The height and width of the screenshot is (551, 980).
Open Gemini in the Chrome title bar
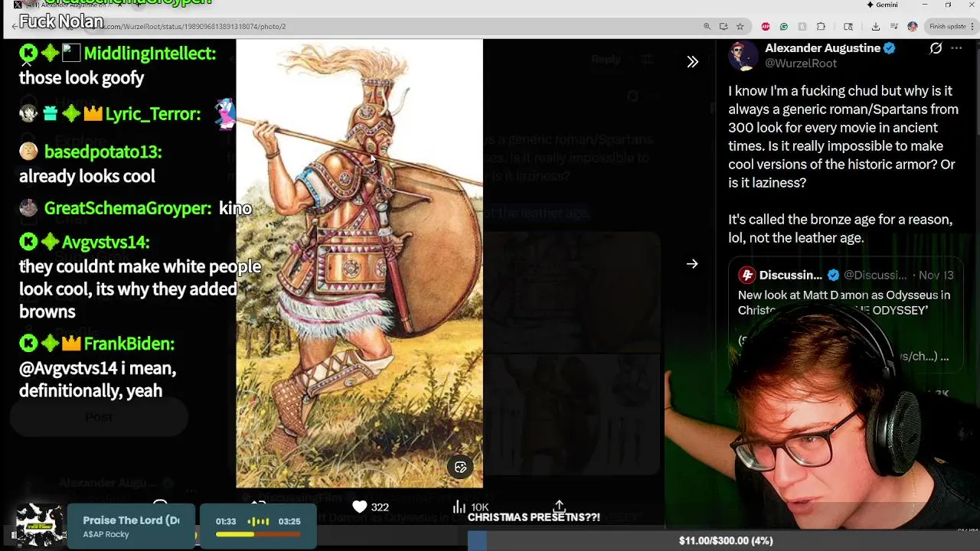click(882, 5)
